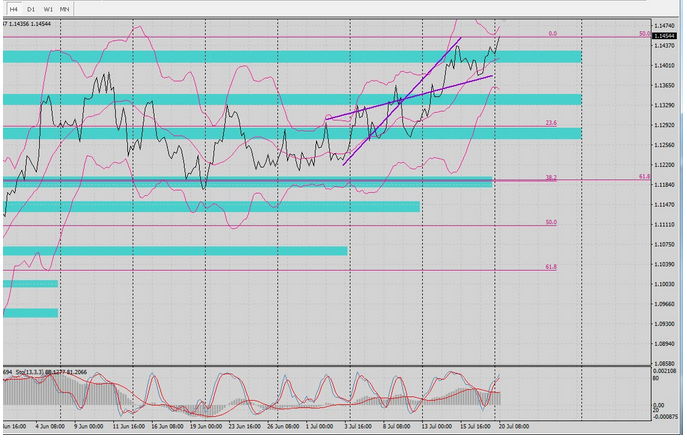This screenshot has height=442, width=687.
Task: Click the Fibonacci 38.2 level label
Action: point(550,177)
